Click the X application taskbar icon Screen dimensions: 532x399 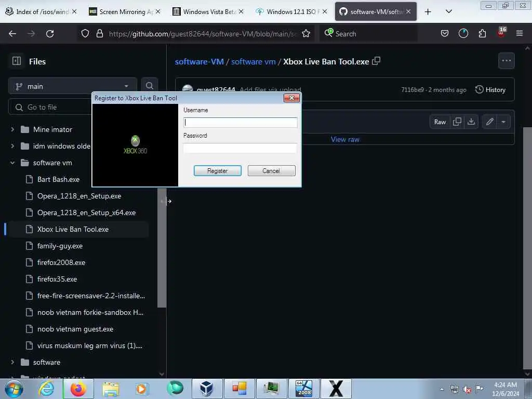(336, 389)
